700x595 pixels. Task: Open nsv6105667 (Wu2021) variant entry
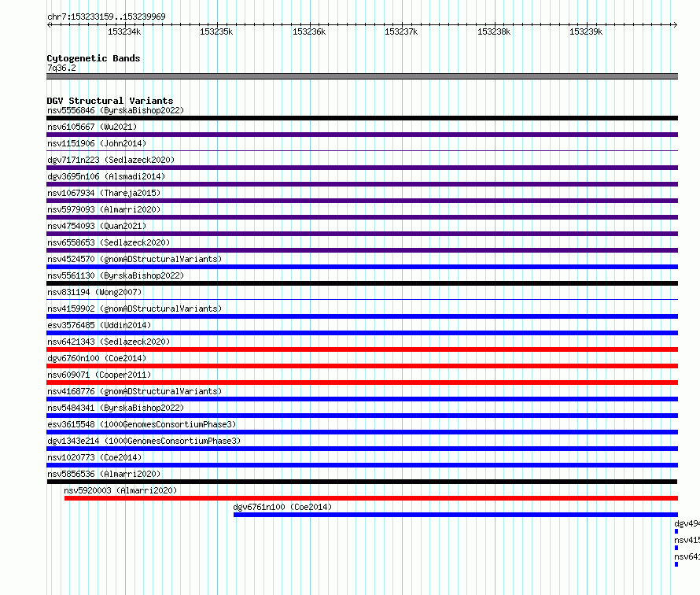click(92, 127)
